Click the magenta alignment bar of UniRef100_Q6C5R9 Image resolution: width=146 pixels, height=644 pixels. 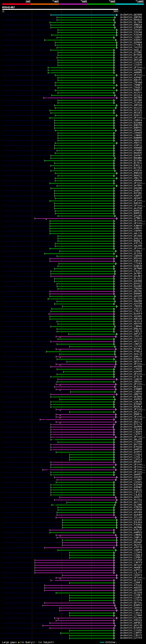(81, 98)
